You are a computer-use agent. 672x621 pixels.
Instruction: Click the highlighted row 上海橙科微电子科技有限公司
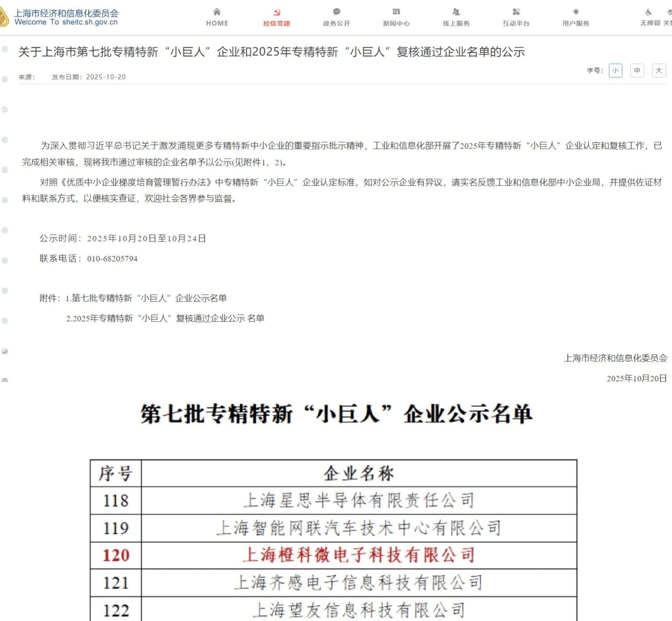pyautogui.click(x=359, y=555)
